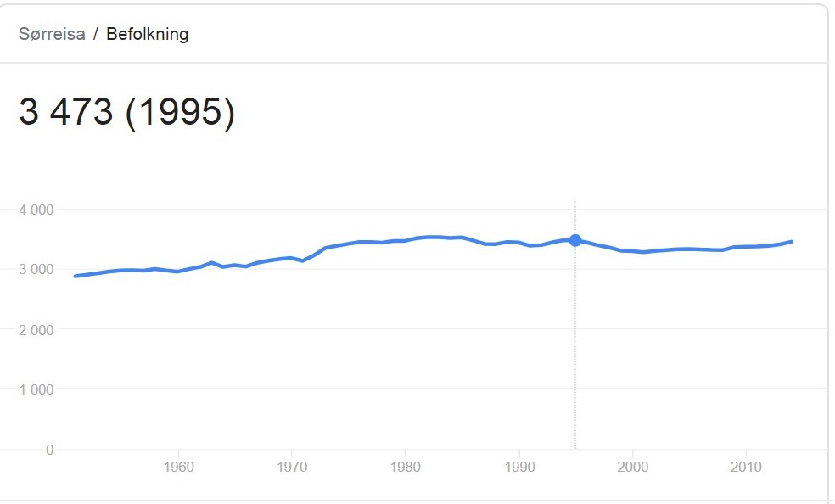
Task: Click the population line above 1980
Action: [x=406, y=241]
